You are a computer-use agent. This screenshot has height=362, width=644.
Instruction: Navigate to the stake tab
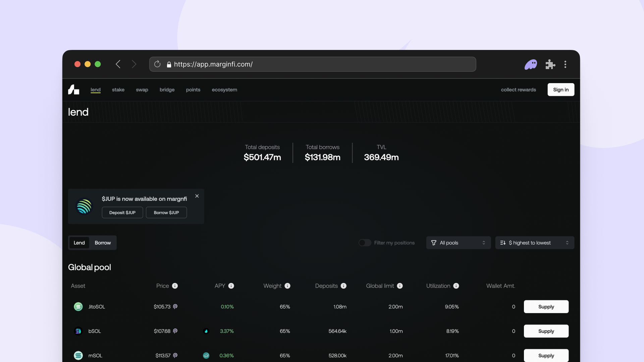point(118,89)
